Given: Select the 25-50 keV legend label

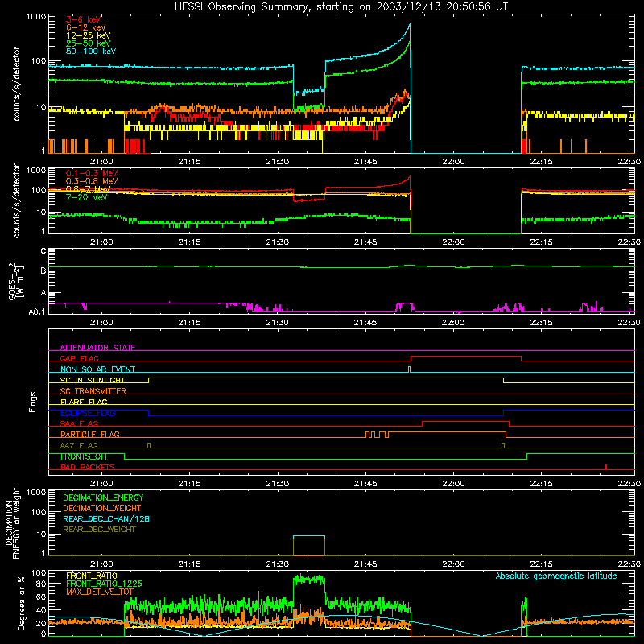Looking at the screenshot, I should tap(89, 43).
